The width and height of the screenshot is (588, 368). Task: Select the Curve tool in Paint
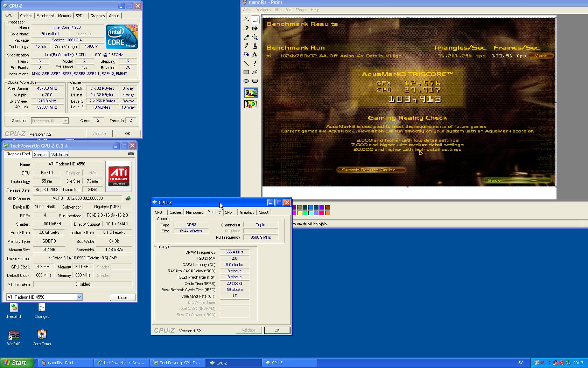[x=255, y=63]
